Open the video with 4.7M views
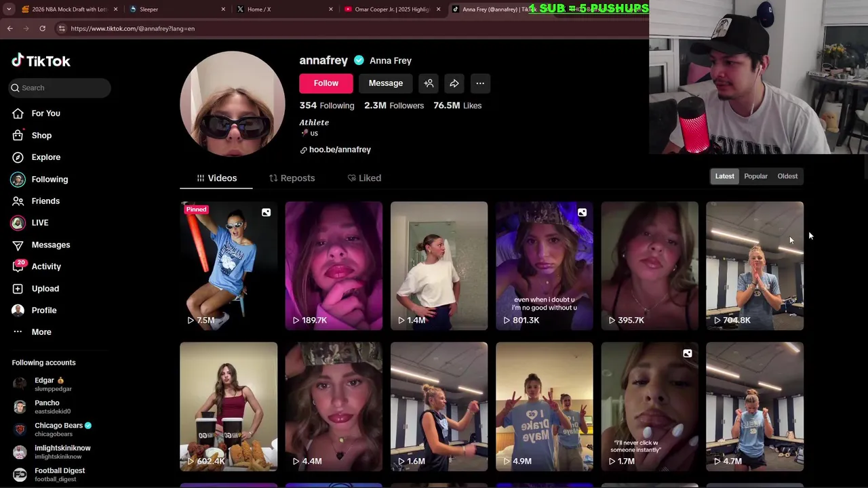The height and width of the screenshot is (488, 868). 755,407
